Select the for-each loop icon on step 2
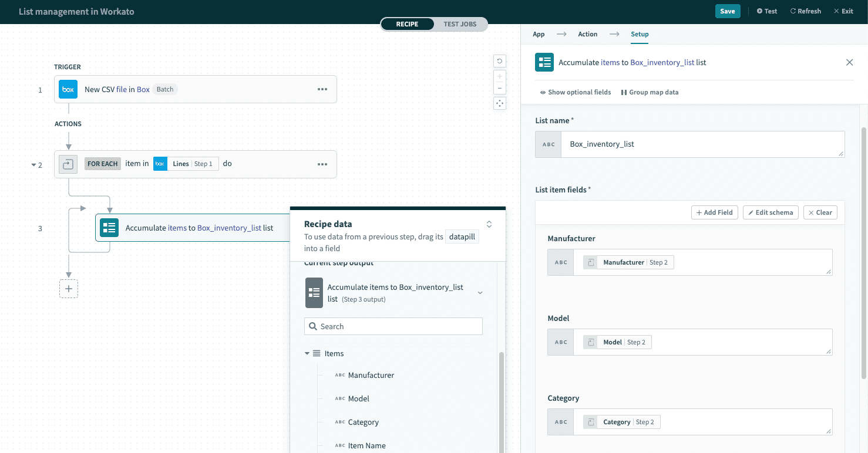This screenshot has height=453, width=868. 68,164
